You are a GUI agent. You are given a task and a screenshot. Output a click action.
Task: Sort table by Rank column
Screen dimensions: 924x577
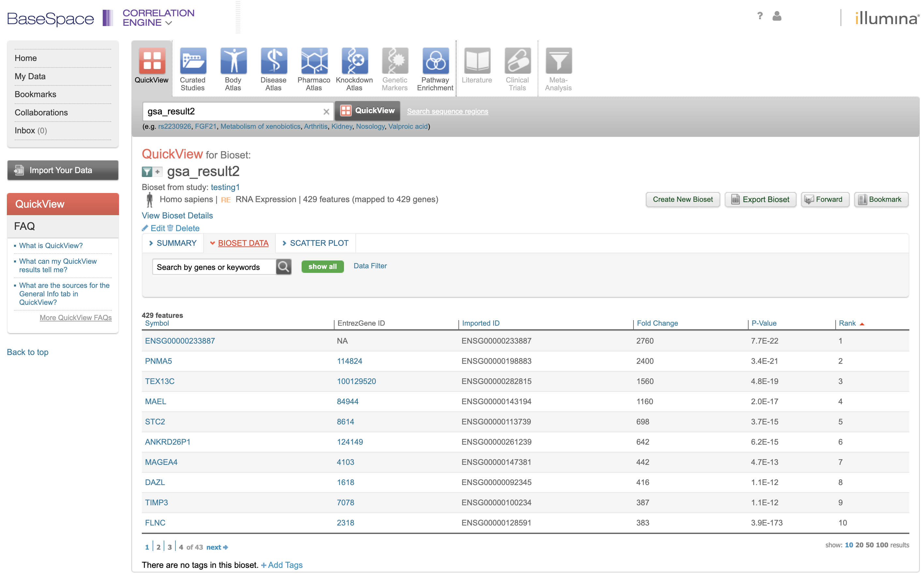(x=847, y=323)
